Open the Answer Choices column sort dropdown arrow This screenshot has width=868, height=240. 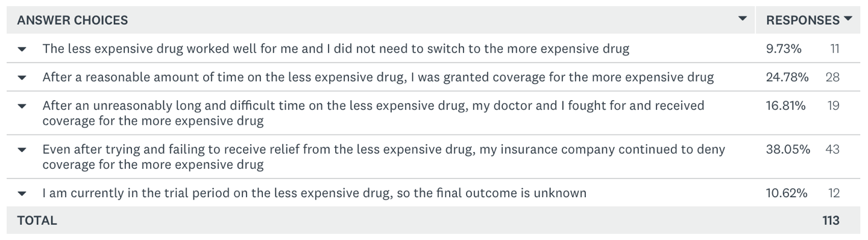[x=743, y=19]
